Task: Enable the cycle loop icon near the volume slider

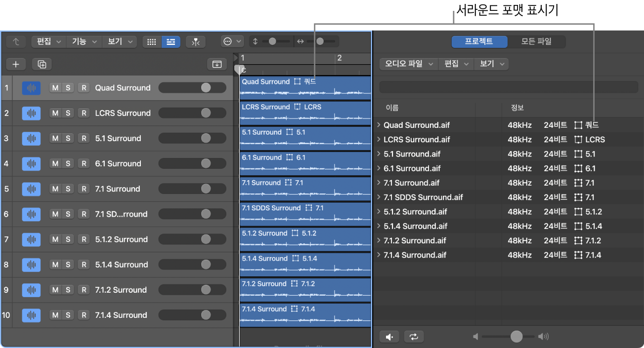Action: coord(414,336)
